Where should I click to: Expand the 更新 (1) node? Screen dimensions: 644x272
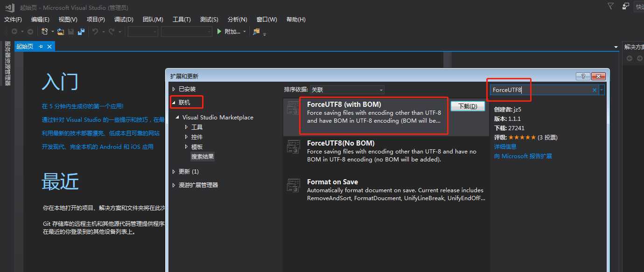(174, 171)
